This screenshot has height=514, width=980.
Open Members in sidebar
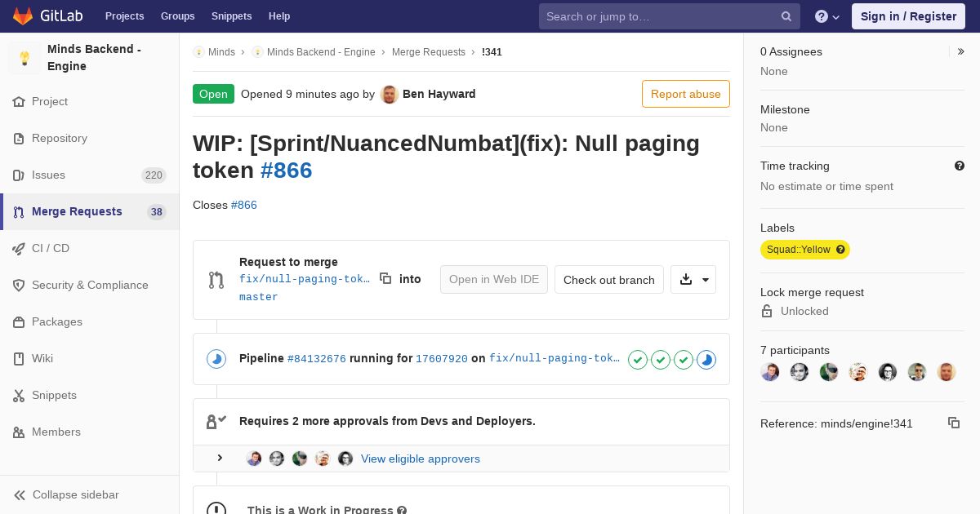pyautogui.click(x=89, y=432)
